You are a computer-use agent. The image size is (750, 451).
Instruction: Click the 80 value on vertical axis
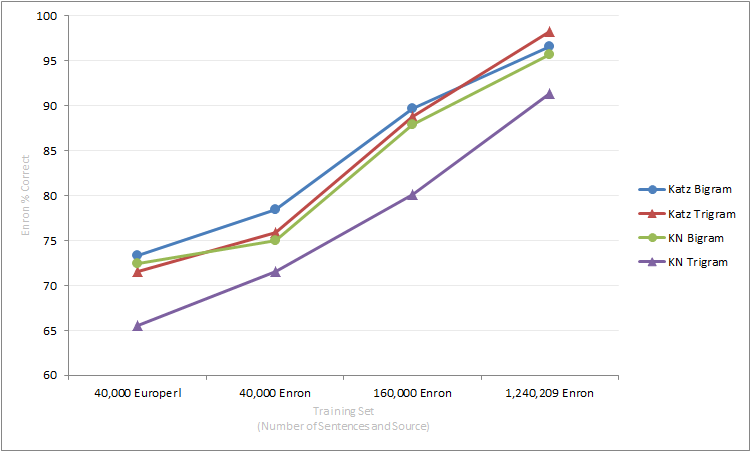50,196
